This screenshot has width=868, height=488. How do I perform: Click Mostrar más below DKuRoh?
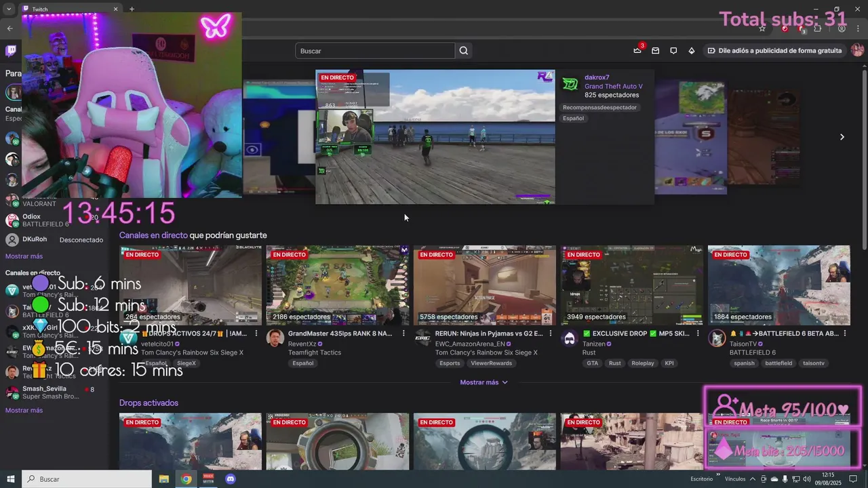pyautogui.click(x=24, y=256)
